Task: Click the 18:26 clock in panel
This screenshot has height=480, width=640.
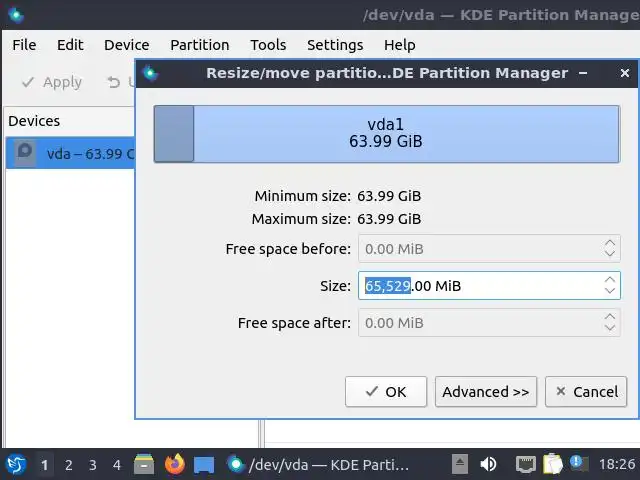Action: coord(617,464)
